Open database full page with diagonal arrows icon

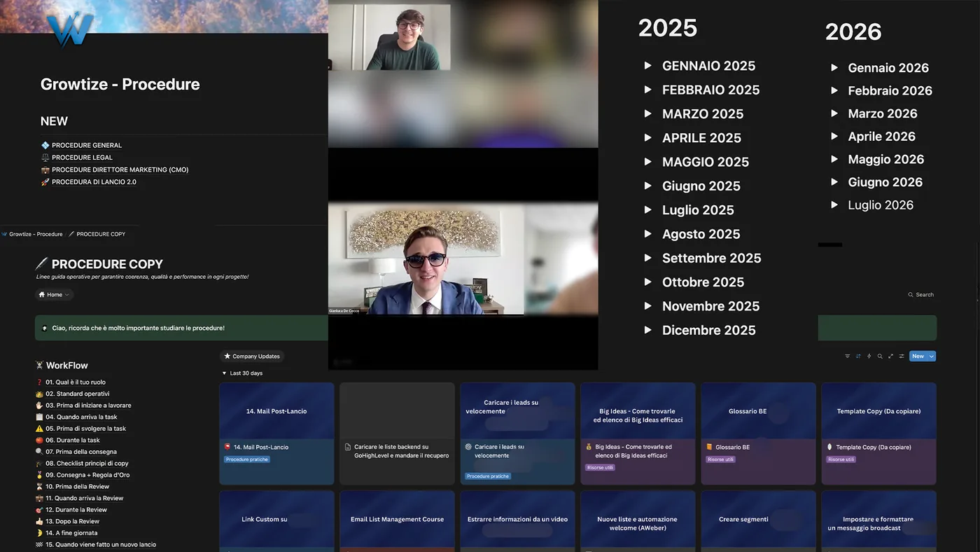pos(890,357)
